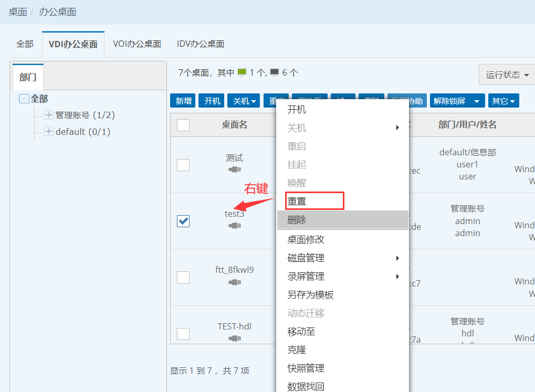The height and width of the screenshot is (392, 535).
Task: Open the 其它 toolbar dropdown
Action: tap(503, 101)
